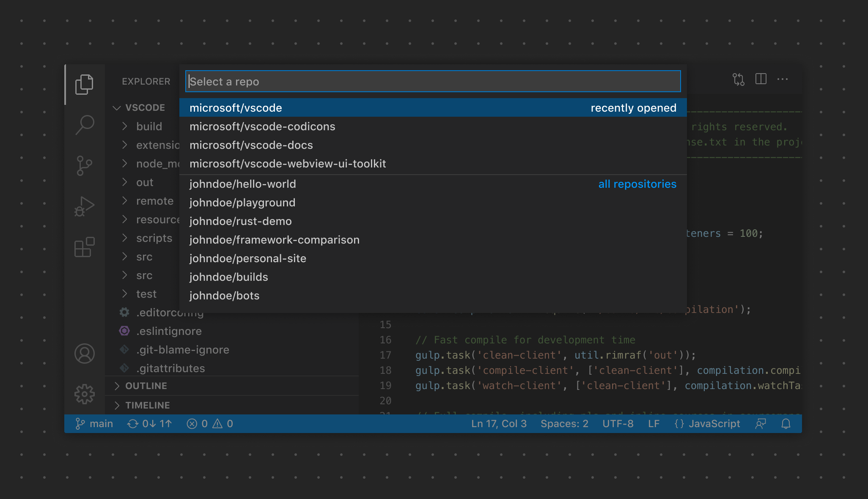Open the Search view in the activity bar
This screenshot has width=868, height=499.
pos(85,125)
